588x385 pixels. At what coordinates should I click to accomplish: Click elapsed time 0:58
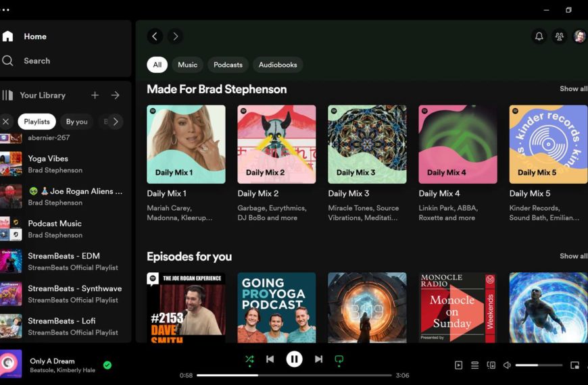186,376
